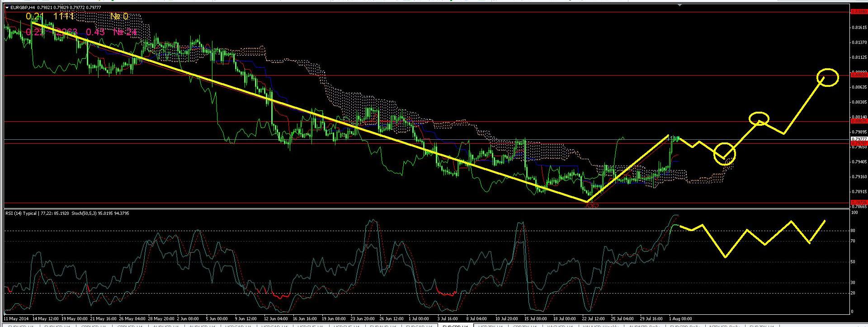Click the yellow '1111' text label
Image resolution: width=868 pixels, height=327 pixels.
[x=63, y=17]
